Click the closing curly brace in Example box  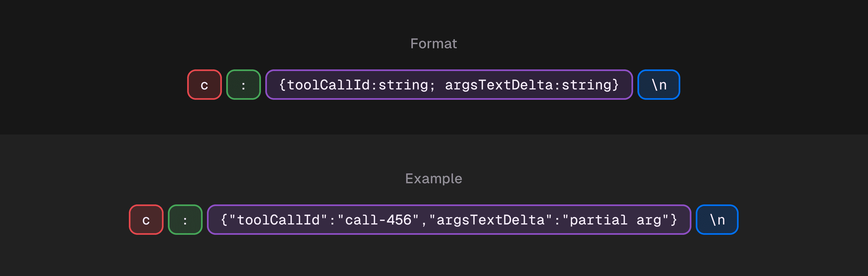(674, 220)
